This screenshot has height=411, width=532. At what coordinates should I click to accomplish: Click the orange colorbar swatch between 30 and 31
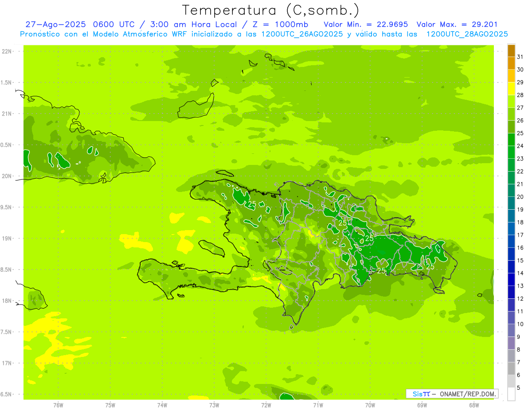click(511, 63)
